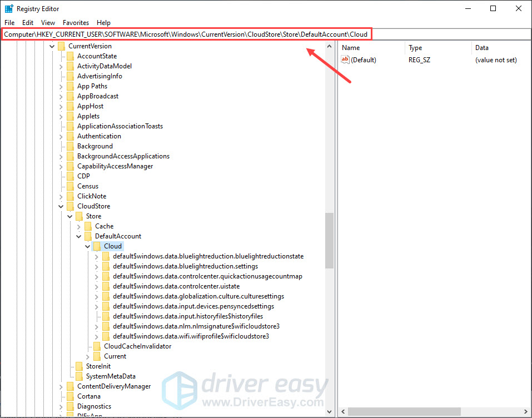This screenshot has height=418, width=532.
Task: Open the Favorites menu
Action: click(x=76, y=23)
